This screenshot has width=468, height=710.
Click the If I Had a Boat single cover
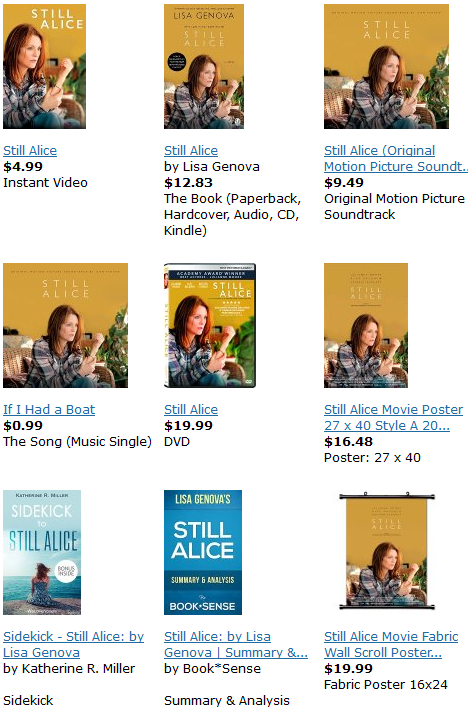coord(66,326)
